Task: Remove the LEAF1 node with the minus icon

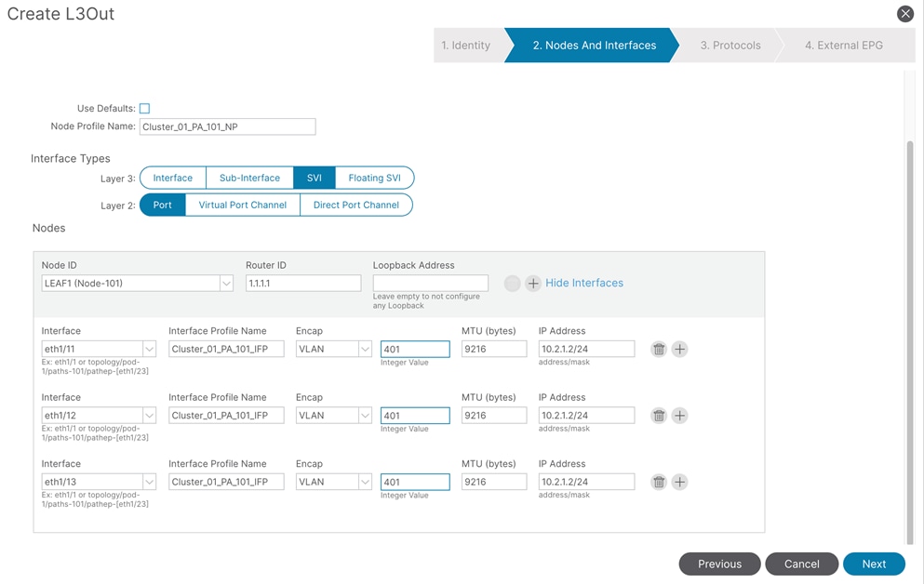Action: point(511,283)
